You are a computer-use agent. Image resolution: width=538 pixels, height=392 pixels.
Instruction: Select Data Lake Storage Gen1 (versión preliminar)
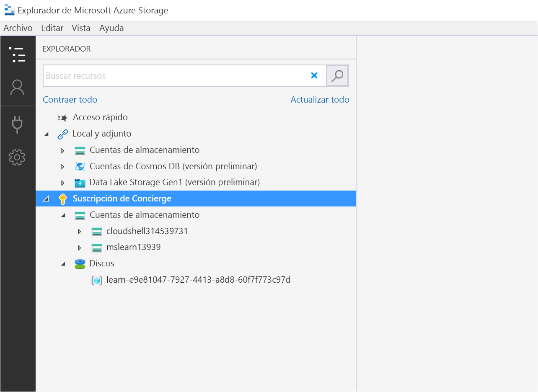coord(175,183)
